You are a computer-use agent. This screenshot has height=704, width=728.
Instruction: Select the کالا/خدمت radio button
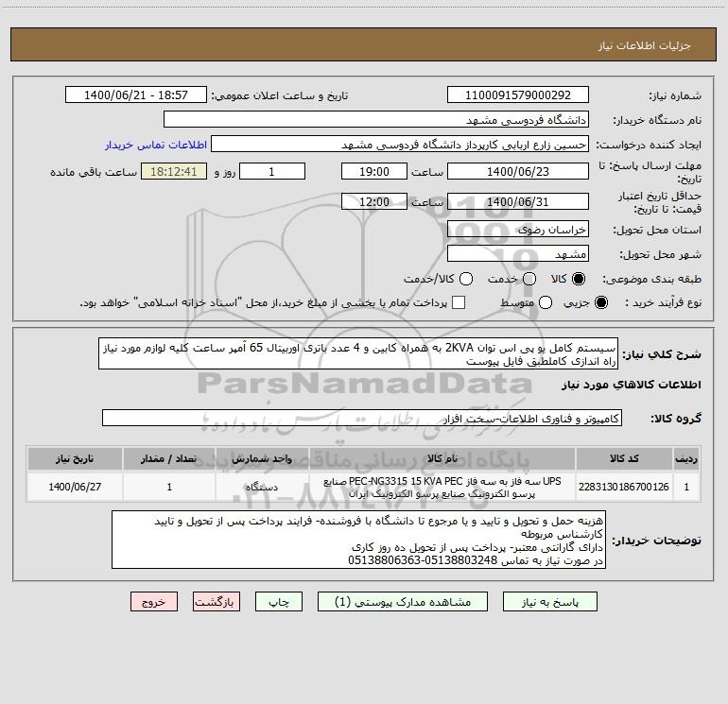click(466, 279)
